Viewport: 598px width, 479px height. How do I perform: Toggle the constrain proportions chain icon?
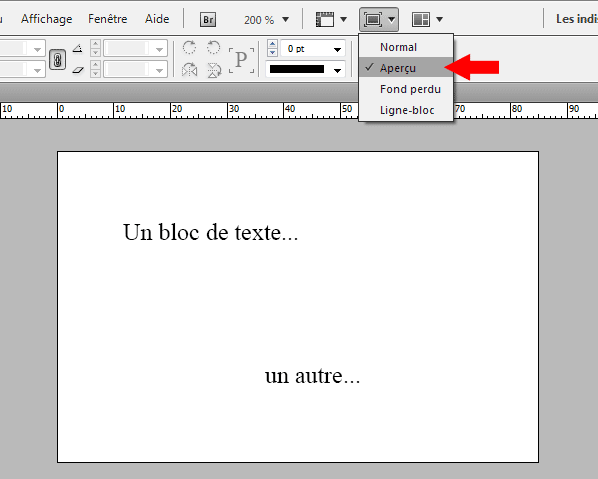click(58, 59)
